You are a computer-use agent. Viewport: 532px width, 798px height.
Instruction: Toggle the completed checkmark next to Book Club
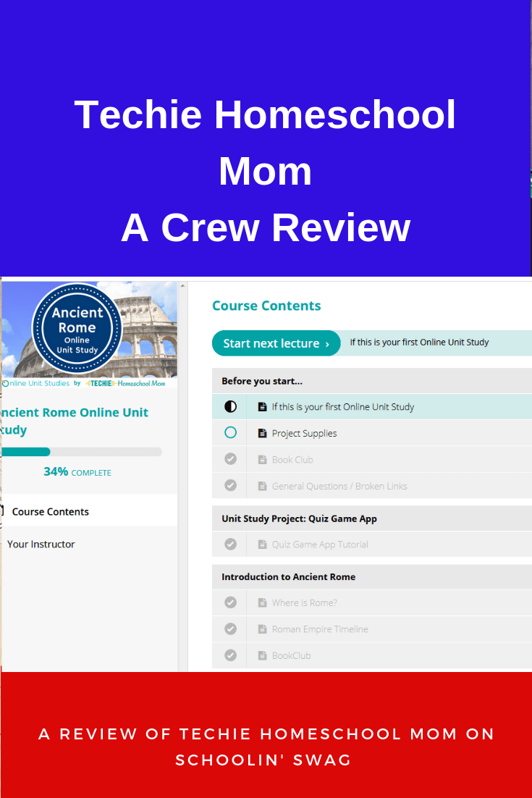(230, 460)
